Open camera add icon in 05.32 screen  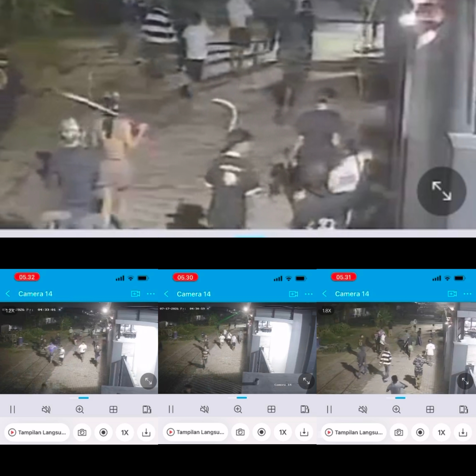pos(136,294)
